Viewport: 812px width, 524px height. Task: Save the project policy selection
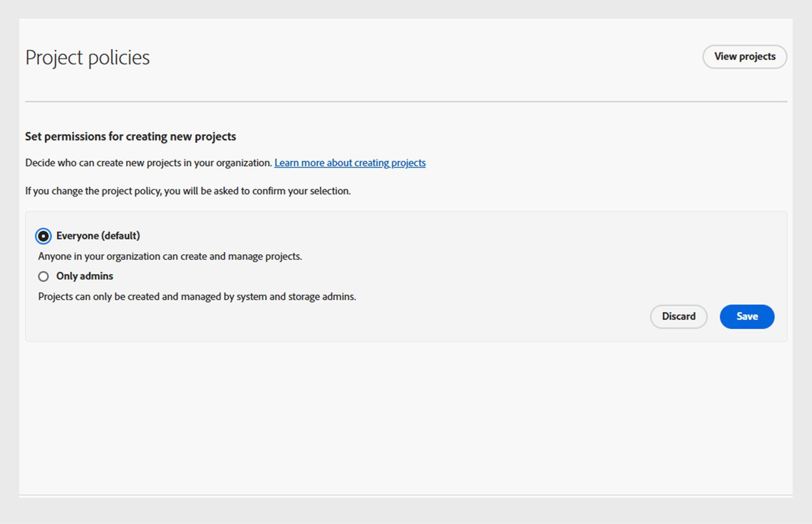point(747,317)
